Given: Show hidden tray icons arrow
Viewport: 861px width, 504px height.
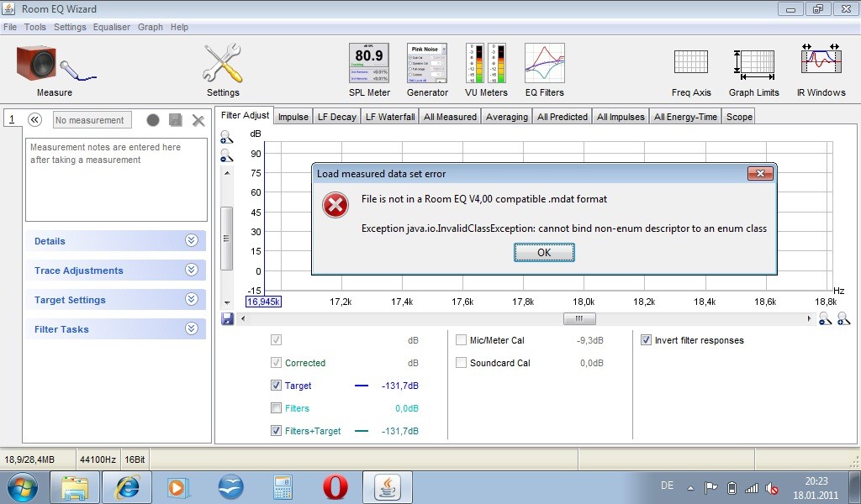Looking at the screenshot, I should coord(691,487).
